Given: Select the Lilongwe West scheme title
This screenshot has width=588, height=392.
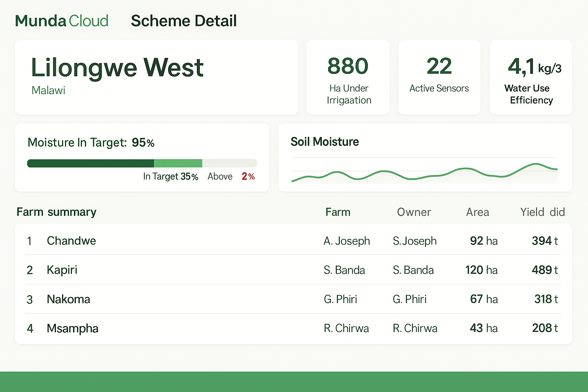Looking at the screenshot, I should (x=117, y=68).
